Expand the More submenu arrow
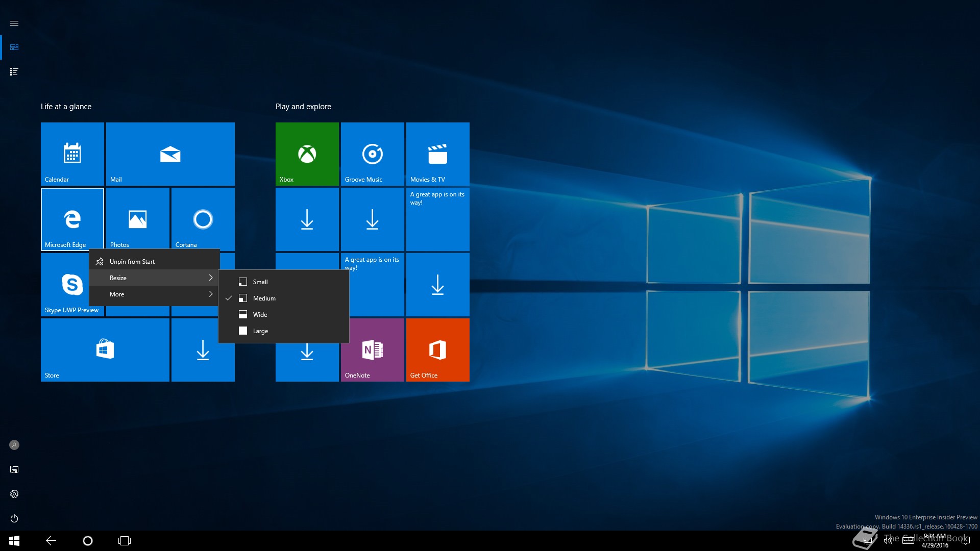The image size is (980, 551). (x=211, y=294)
